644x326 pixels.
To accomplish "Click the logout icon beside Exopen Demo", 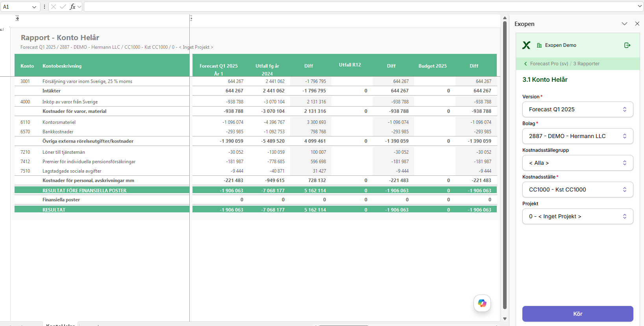I will 627,45.
